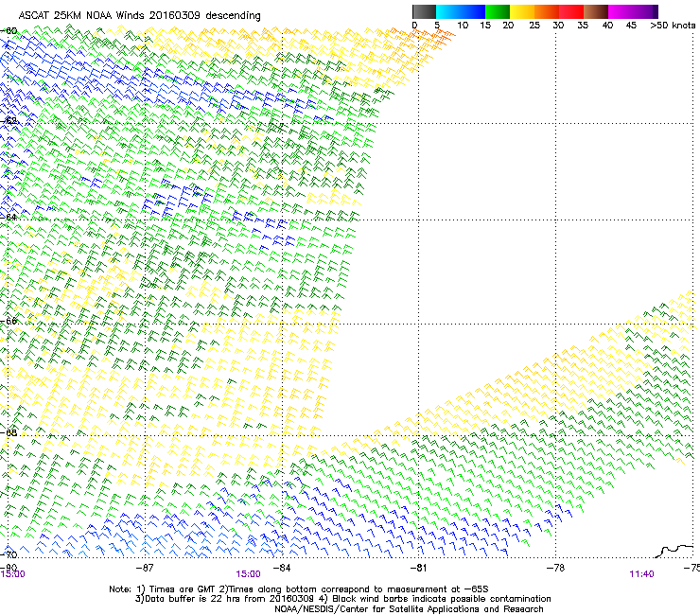700x615 pixels.
Task: Click longitude label '-87'
Action: tap(145, 567)
